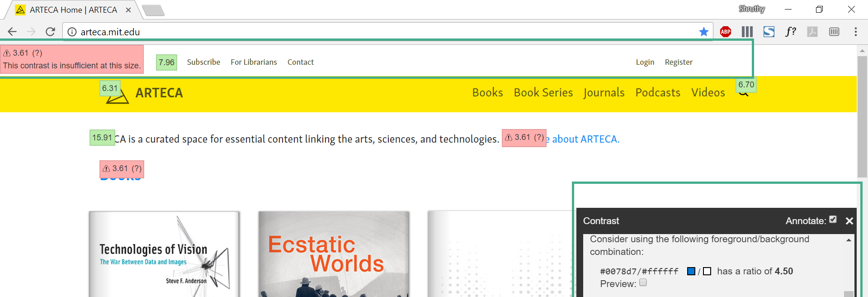Open the Journals navigation item

(x=604, y=92)
